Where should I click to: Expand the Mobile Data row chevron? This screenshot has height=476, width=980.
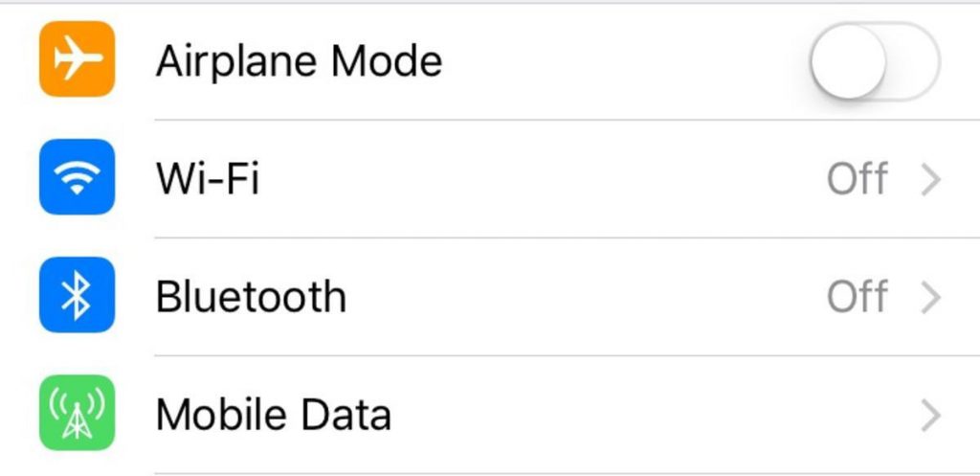coord(931,416)
